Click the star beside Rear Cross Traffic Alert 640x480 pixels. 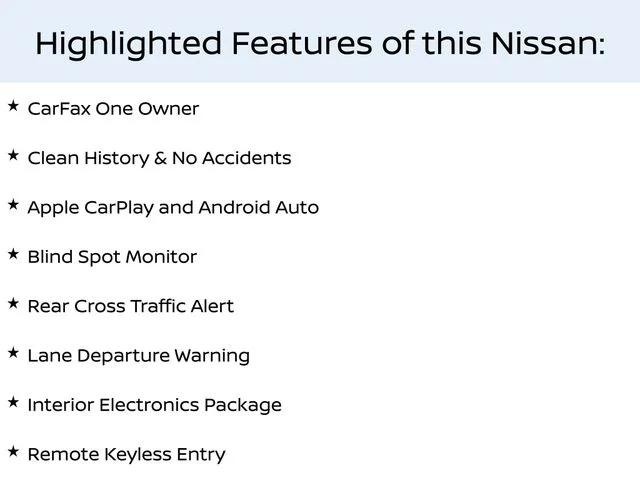pos(13,304)
